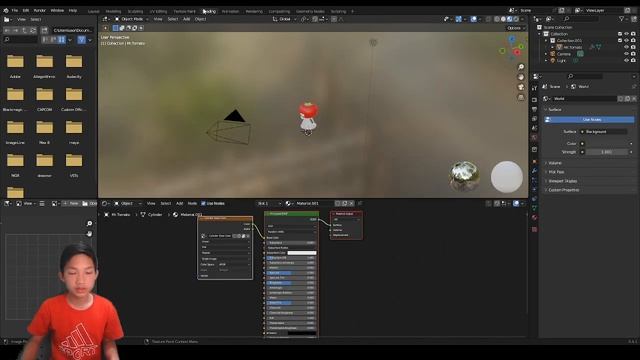Disable Camera in renders via camera icon
The width and height of the screenshot is (640, 360).
[633, 54]
